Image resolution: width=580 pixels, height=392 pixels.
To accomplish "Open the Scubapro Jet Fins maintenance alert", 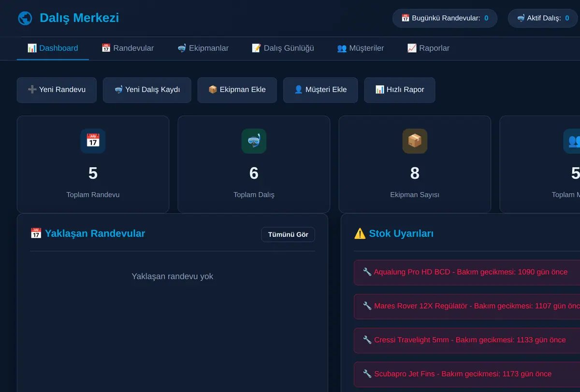I will click(467, 374).
